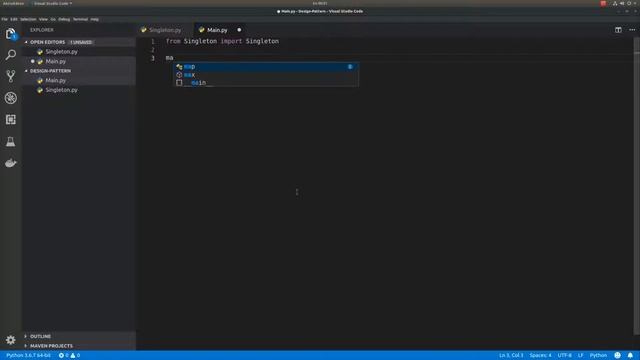Open the Go menu
This screenshot has height=360, width=640.
pyautogui.click(x=53, y=19)
